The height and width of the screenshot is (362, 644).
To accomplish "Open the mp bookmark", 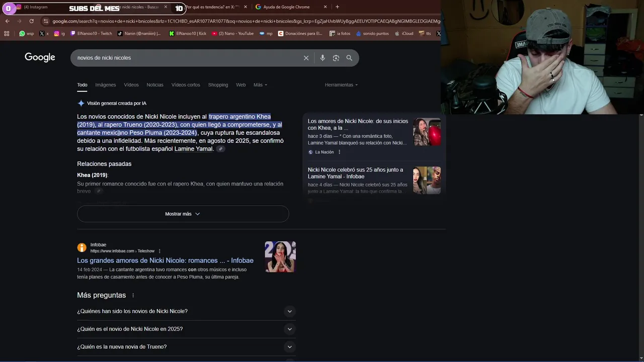I will point(266,34).
